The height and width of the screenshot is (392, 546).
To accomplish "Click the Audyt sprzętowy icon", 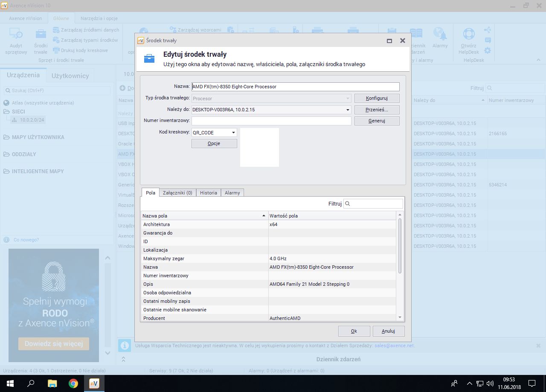I will [16, 34].
